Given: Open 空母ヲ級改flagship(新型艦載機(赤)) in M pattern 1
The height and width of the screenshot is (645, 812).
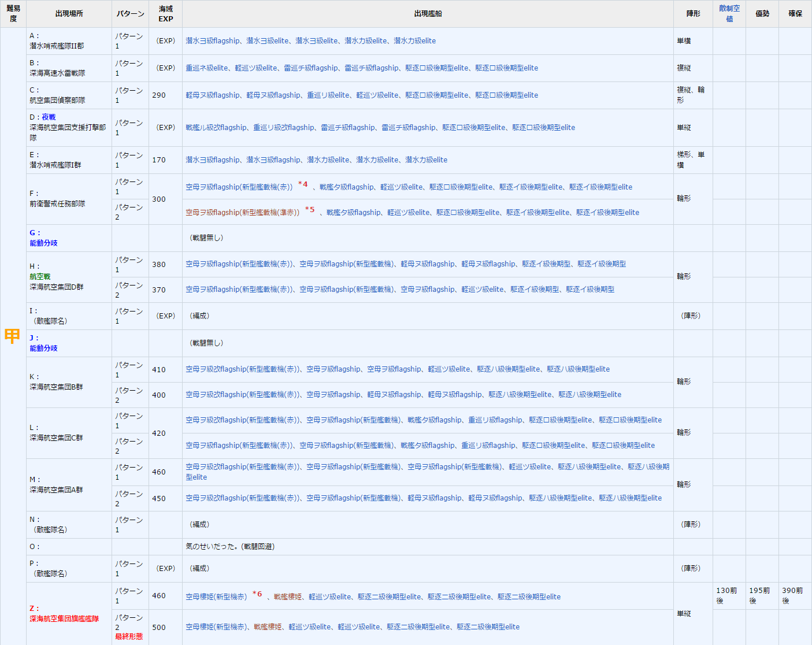Looking at the screenshot, I should [243, 467].
